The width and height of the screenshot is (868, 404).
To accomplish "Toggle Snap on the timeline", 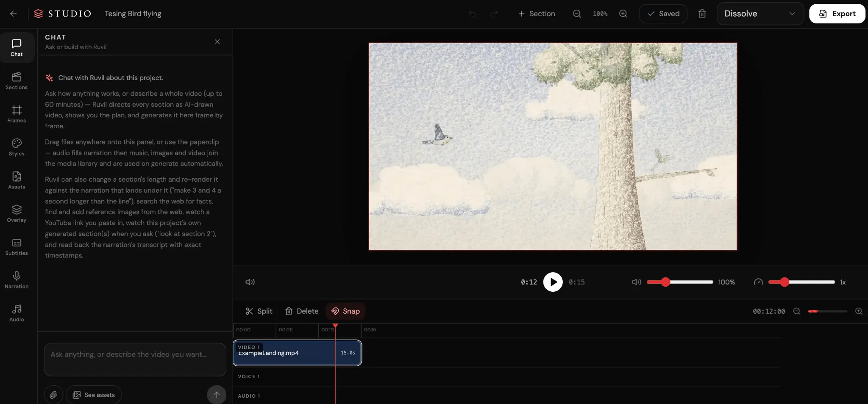I will pos(345,311).
